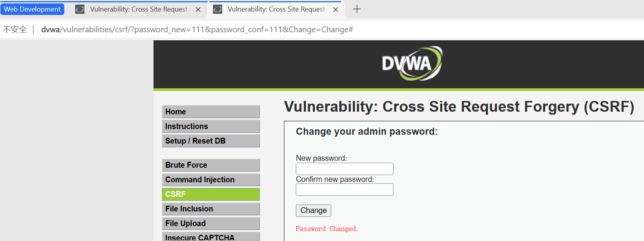
Task: Click the Web Development tab group label
Action: [32, 9]
